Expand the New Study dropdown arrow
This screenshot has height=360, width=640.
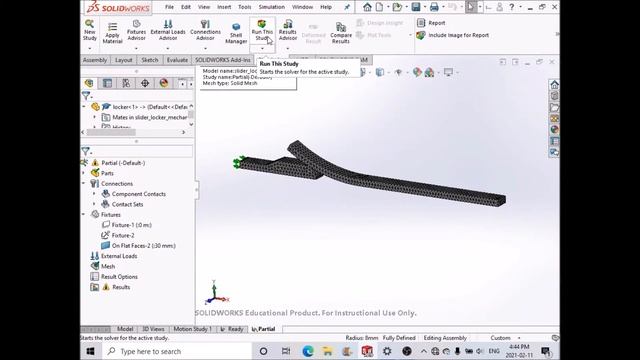pyautogui.click(x=89, y=49)
